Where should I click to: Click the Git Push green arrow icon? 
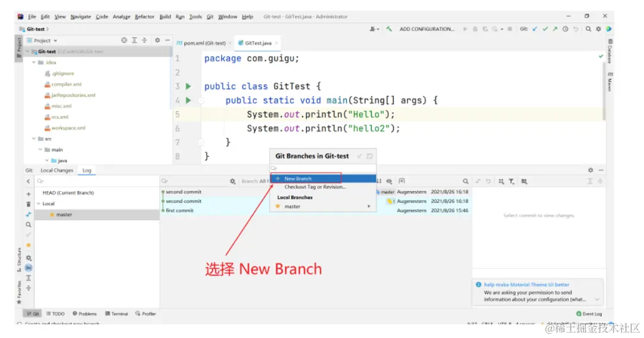(x=555, y=29)
